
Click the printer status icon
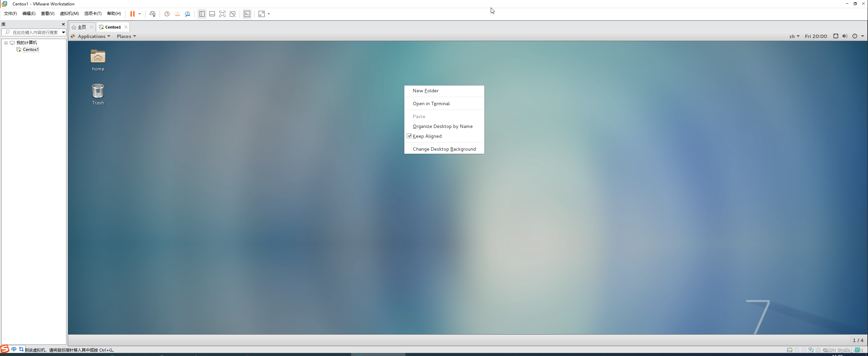tap(818, 350)
